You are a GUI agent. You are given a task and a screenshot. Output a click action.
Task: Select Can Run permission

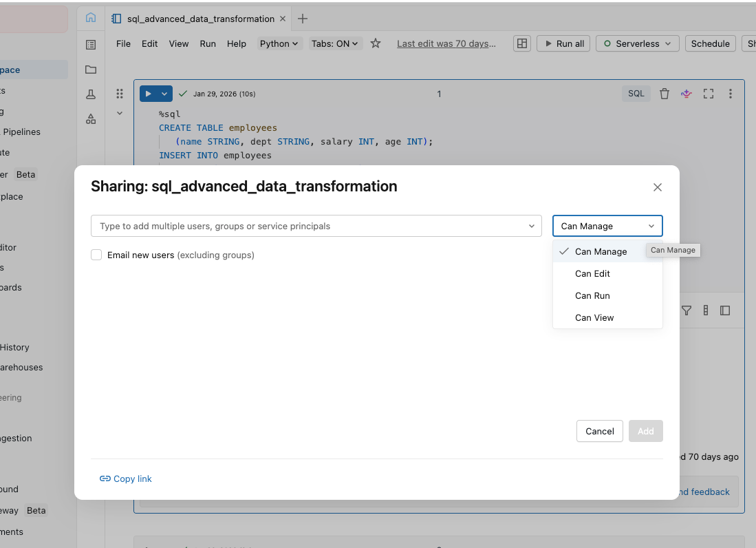click(607, 296)
